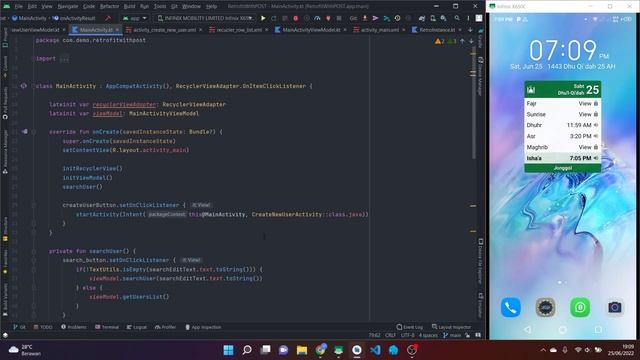
Task: Open the App Inspection tool window
Action: (203, 327)
